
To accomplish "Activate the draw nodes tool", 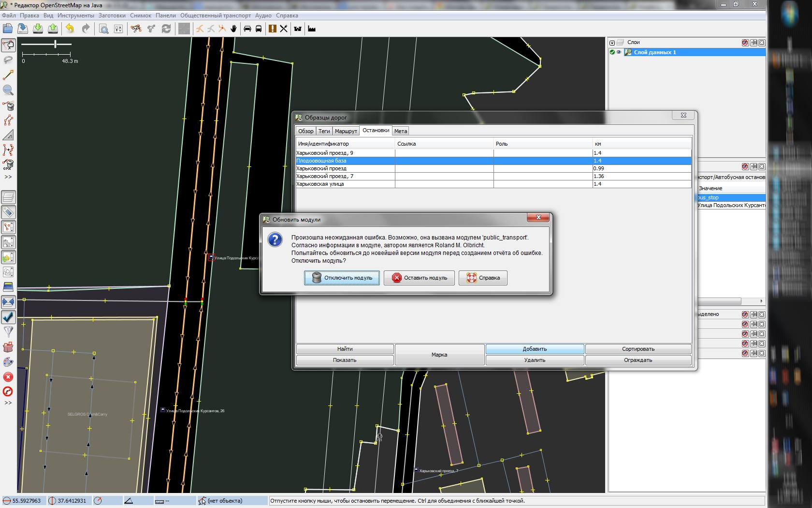I will 8,75.
